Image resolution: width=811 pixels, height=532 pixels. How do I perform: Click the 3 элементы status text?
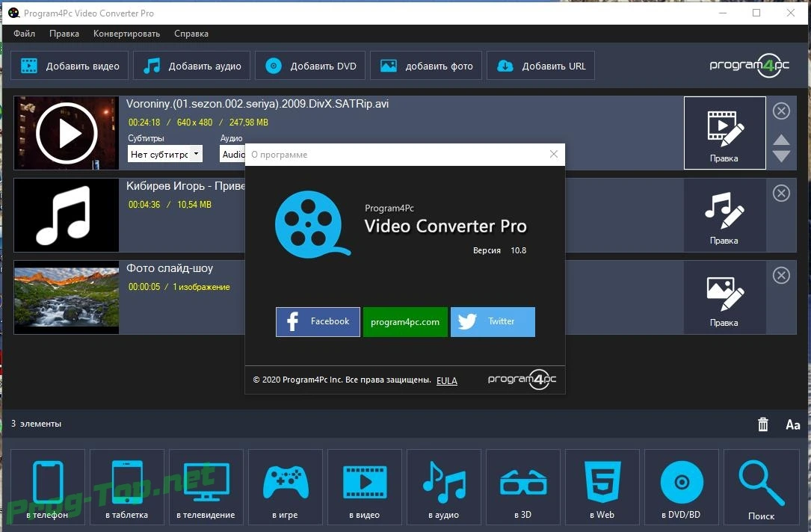coord(36,424)
